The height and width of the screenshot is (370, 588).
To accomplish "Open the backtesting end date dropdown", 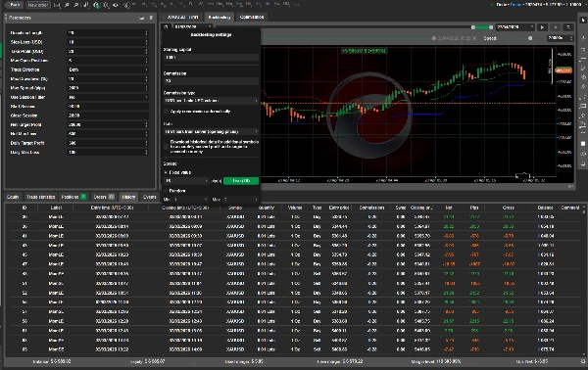I will pos(515,27).
